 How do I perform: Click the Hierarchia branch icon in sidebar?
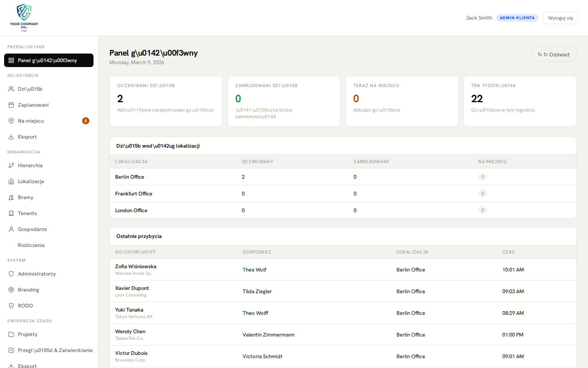coord(11,166)
